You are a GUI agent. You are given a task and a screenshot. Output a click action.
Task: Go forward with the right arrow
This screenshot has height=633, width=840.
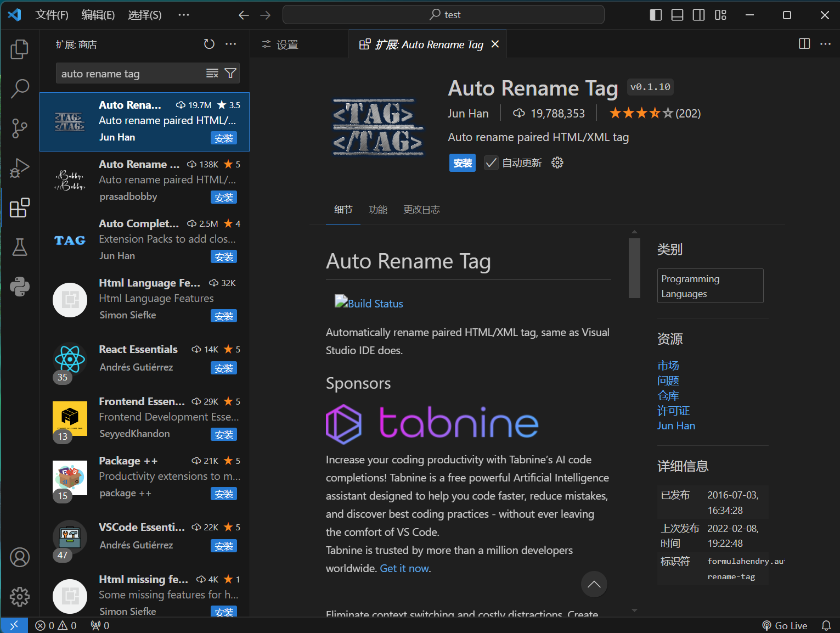(x=266, y=15)
